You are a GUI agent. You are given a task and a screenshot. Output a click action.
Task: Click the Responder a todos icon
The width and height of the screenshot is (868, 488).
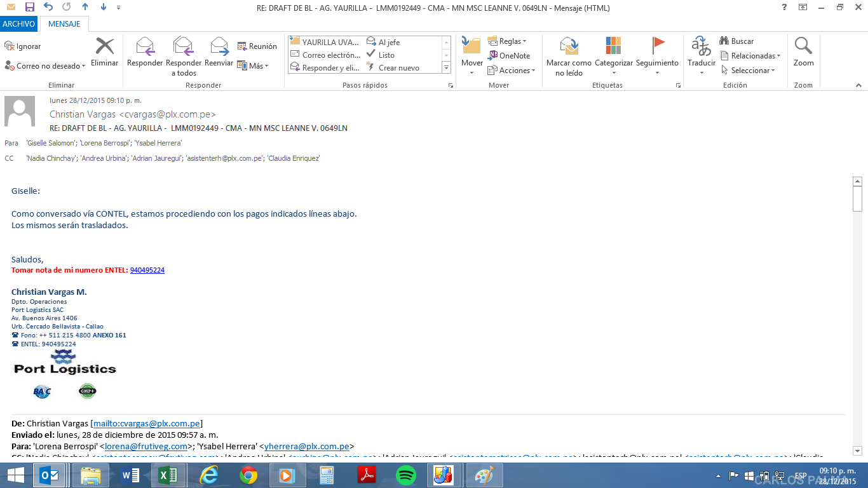tap(183, 48)
